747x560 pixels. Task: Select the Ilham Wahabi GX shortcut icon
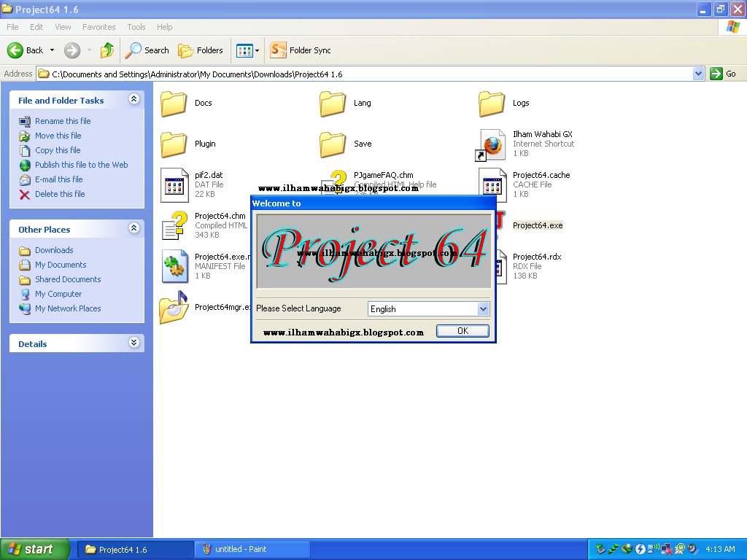491,145
